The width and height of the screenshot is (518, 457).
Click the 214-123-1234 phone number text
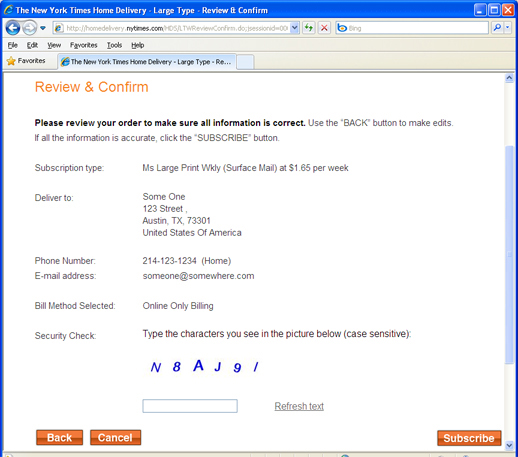169,261
